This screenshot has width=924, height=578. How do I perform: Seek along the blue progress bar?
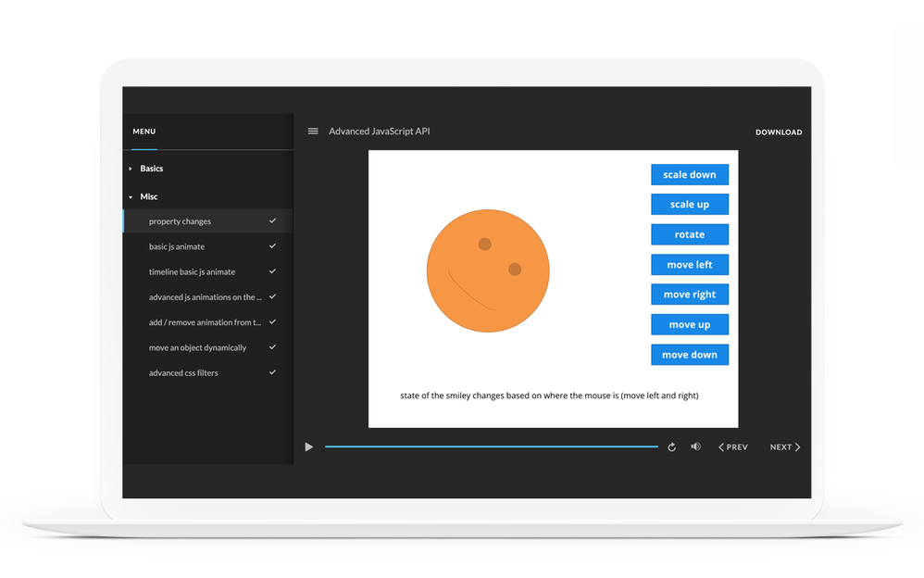pos(492,446)
